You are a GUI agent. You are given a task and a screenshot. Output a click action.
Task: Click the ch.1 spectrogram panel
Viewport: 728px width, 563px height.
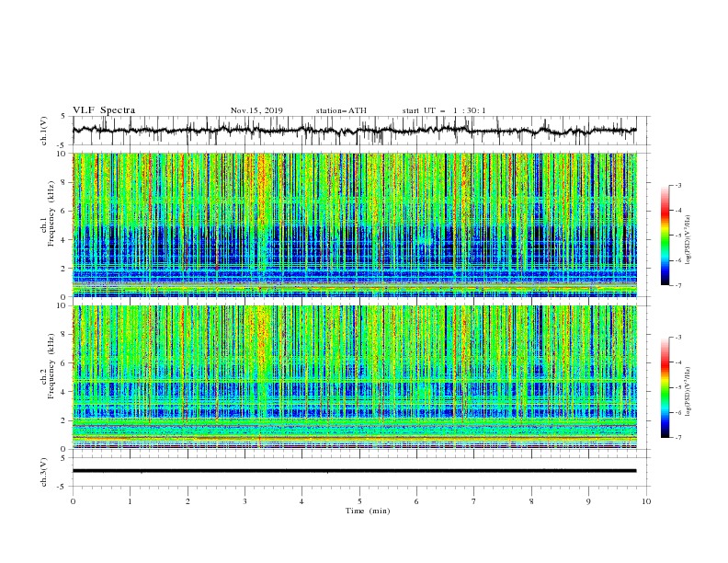354,224
